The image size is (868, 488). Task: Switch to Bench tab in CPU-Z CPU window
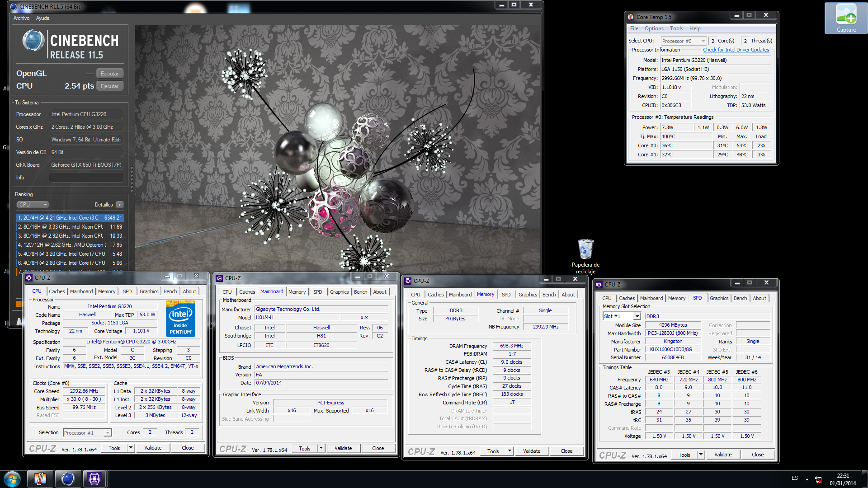click(170, 291)
